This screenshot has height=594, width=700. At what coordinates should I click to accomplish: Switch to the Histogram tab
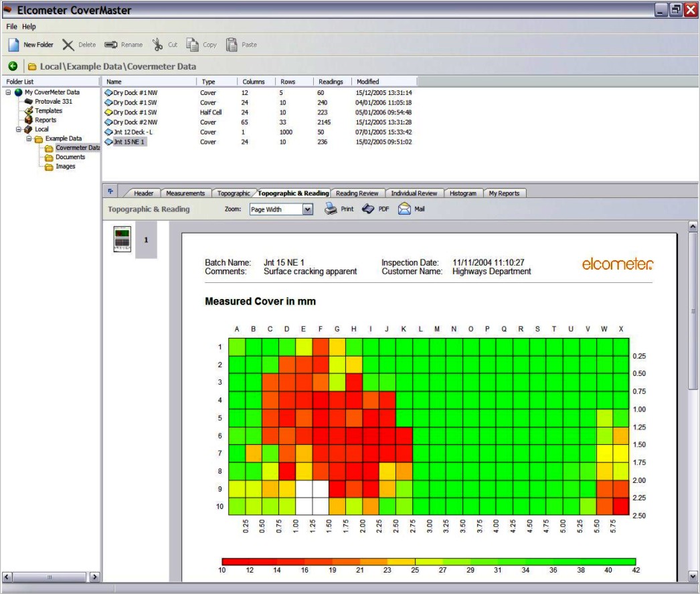(x=463, y=193)
